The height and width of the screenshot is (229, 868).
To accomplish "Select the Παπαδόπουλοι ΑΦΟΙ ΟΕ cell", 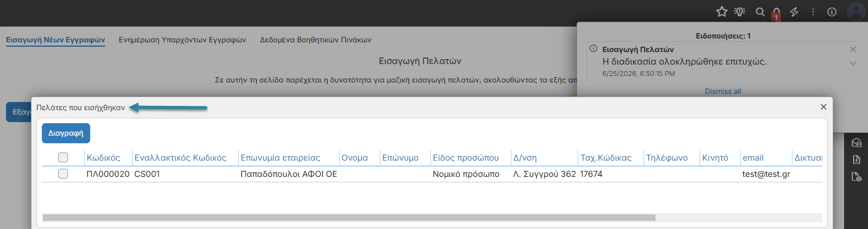I will 289,174.
